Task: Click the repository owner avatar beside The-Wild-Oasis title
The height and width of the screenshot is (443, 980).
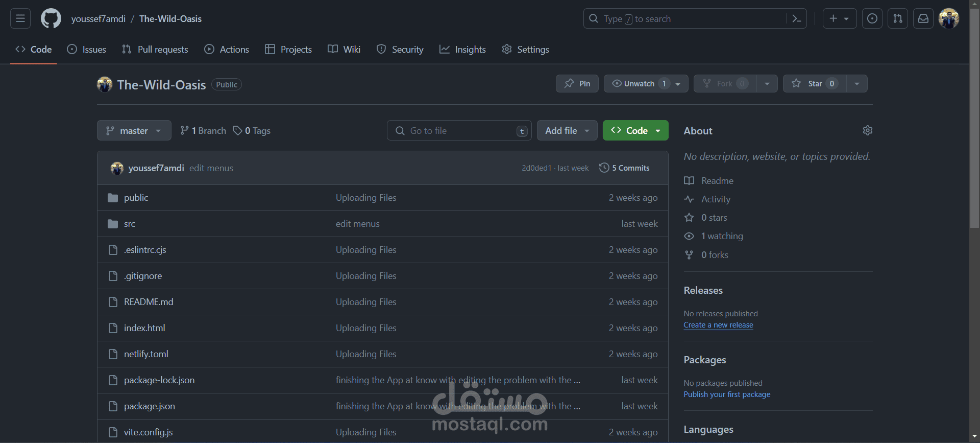Action: [x=105, y=84]
